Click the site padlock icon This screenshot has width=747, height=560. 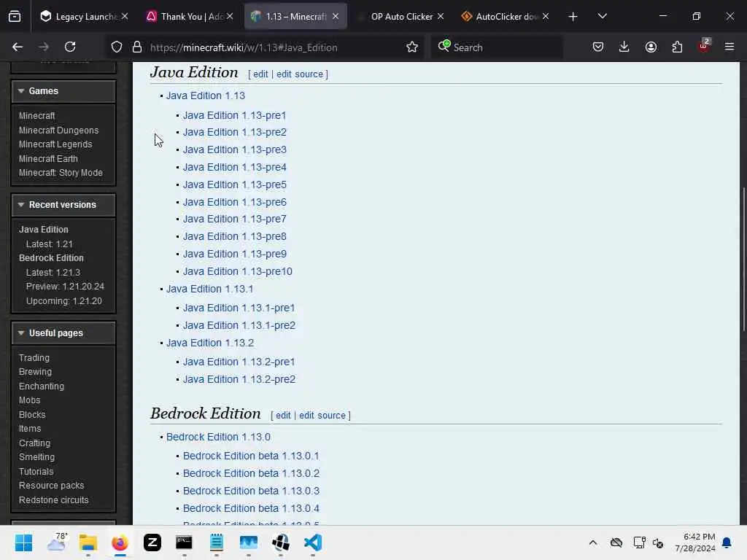tap(137, 47)
